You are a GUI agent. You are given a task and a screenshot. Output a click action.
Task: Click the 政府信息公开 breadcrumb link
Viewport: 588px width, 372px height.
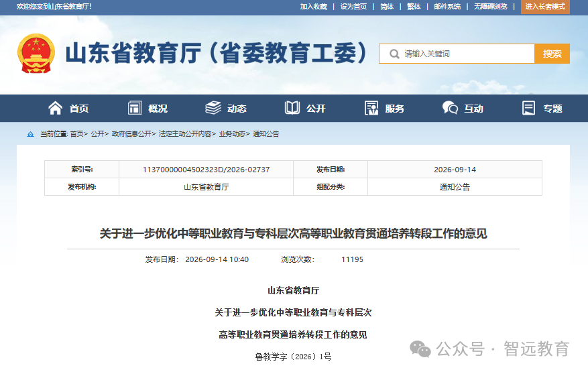click(131, 134)
